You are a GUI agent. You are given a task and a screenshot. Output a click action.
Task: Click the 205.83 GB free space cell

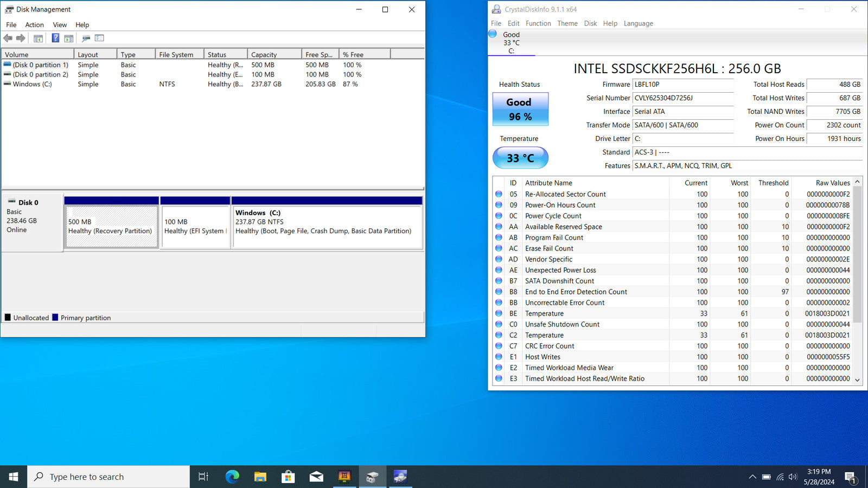[x=321, y=84]
